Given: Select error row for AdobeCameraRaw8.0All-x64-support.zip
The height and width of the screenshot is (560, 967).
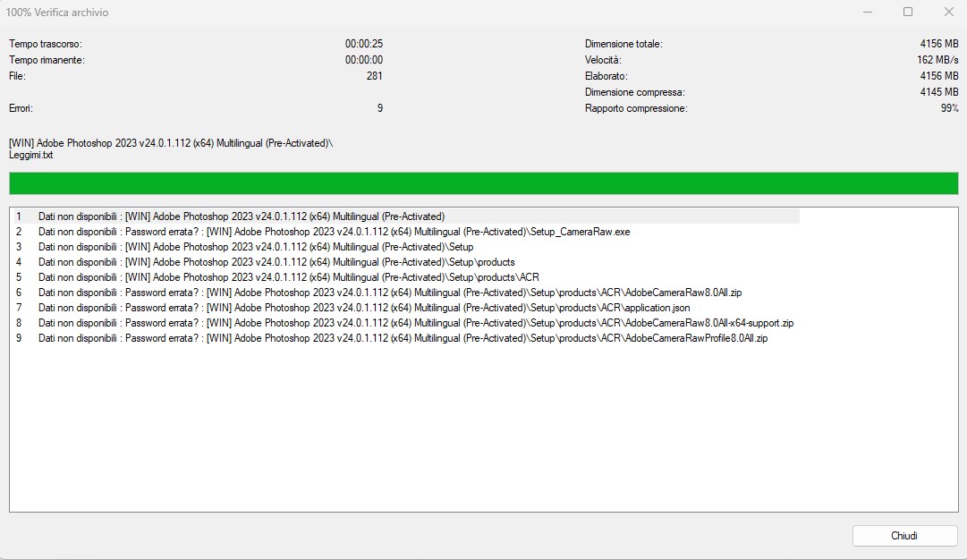Looking at the screenshot, I should [x=407, y=323].
